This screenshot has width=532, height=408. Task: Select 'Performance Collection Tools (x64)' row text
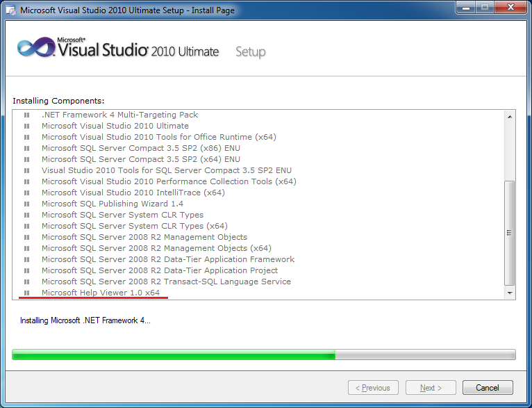pyautogui.click(x=169, y=181)
